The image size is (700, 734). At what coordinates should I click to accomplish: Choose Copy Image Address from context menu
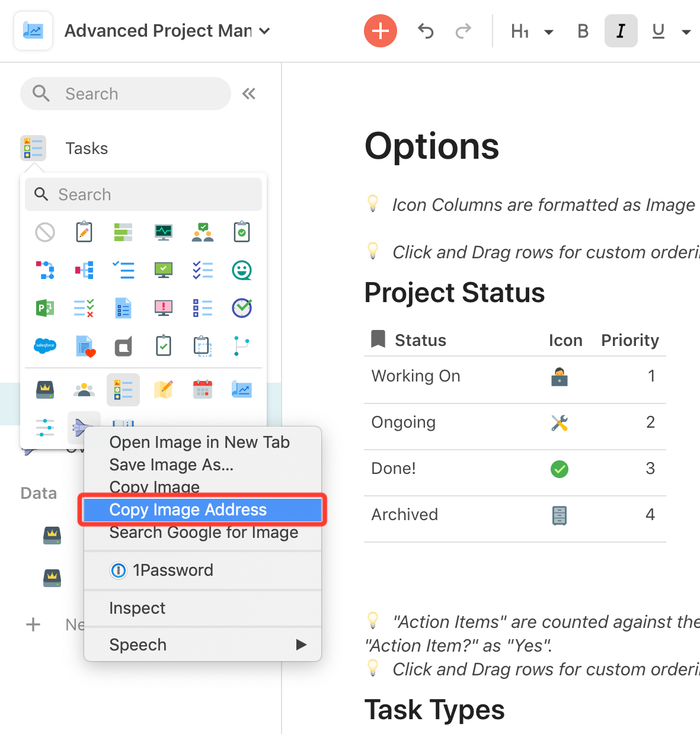coord(188,509)
